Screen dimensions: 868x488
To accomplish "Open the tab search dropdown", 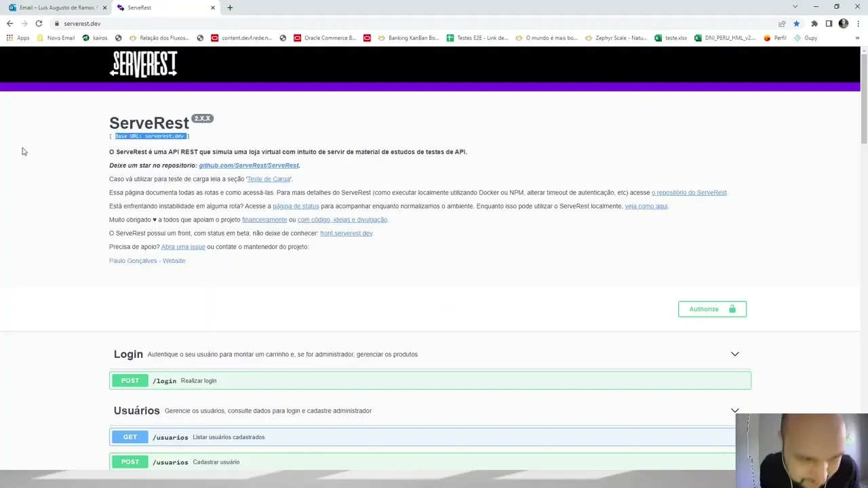I will click(x=795, y=7).
